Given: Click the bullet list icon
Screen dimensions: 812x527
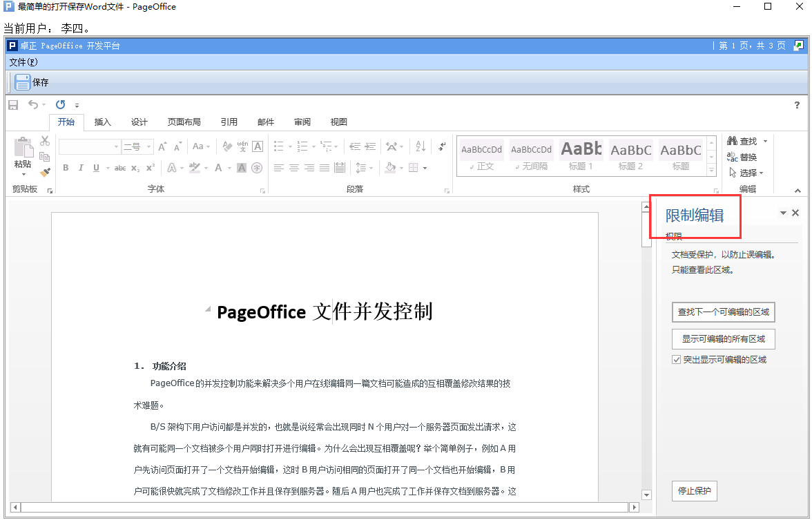Looking at the screenshot, I should click(x=279, y=146).
